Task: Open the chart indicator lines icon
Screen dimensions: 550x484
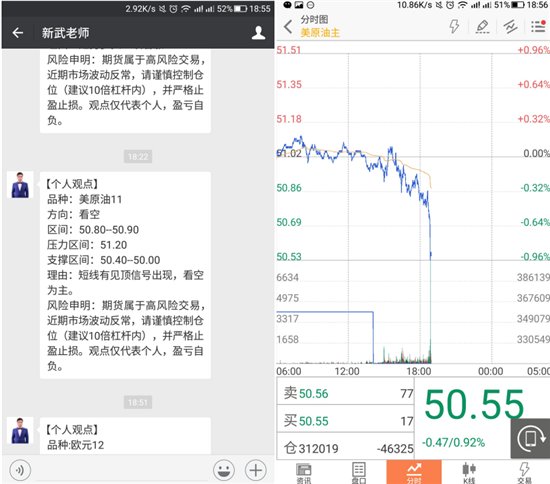Action: tap(510, 26)
